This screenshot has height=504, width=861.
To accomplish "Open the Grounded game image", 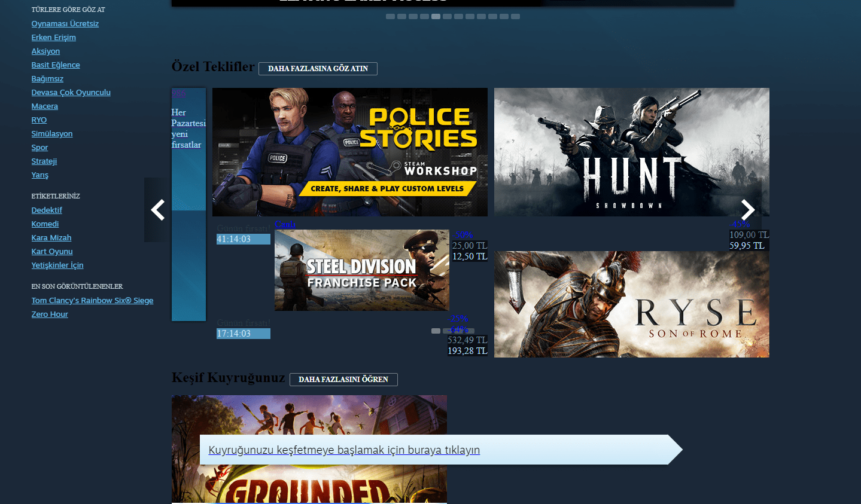I will coord(309,449).
